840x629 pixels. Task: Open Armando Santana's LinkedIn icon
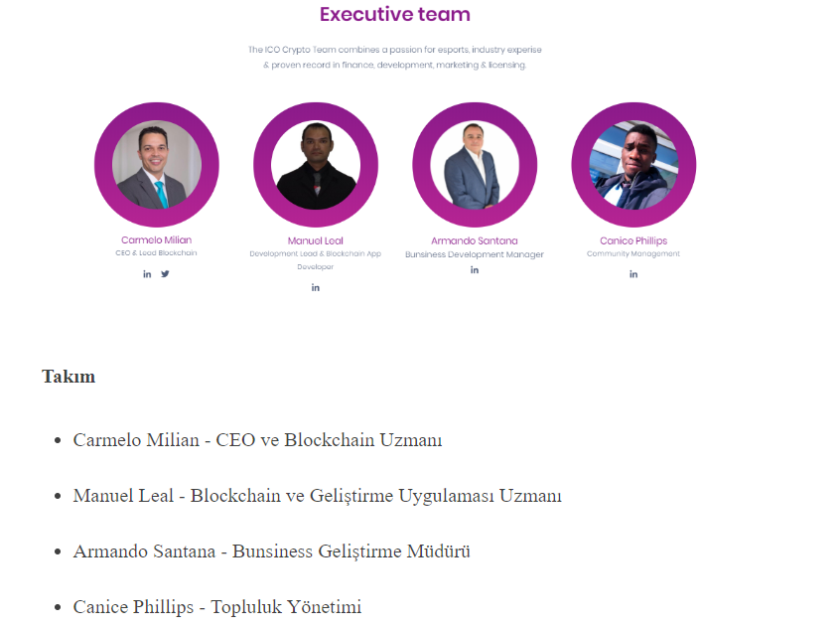point(475,269)
